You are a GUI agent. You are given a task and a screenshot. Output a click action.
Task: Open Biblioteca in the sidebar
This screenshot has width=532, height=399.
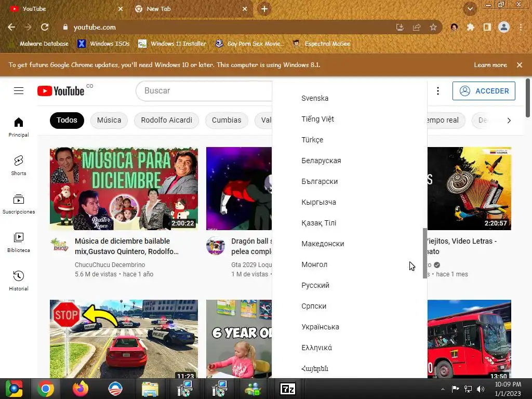point(19,242)
